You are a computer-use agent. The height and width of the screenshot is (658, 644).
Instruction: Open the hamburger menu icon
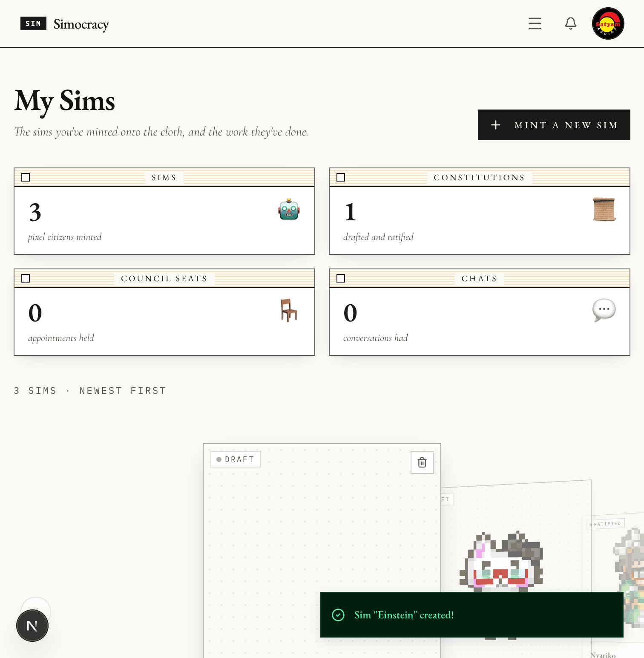535,23
